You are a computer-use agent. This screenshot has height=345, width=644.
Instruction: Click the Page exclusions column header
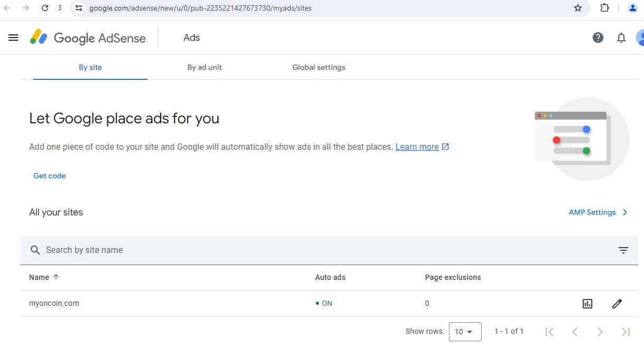pyautogui.click(x=453, y=277)
